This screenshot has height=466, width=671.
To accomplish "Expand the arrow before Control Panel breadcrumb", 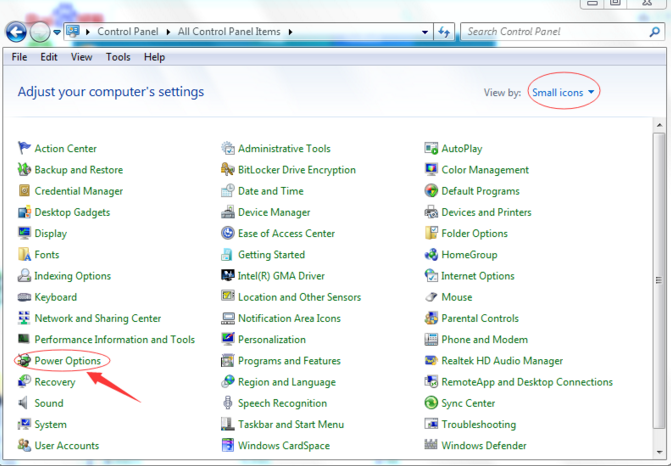I will point(88,32).
